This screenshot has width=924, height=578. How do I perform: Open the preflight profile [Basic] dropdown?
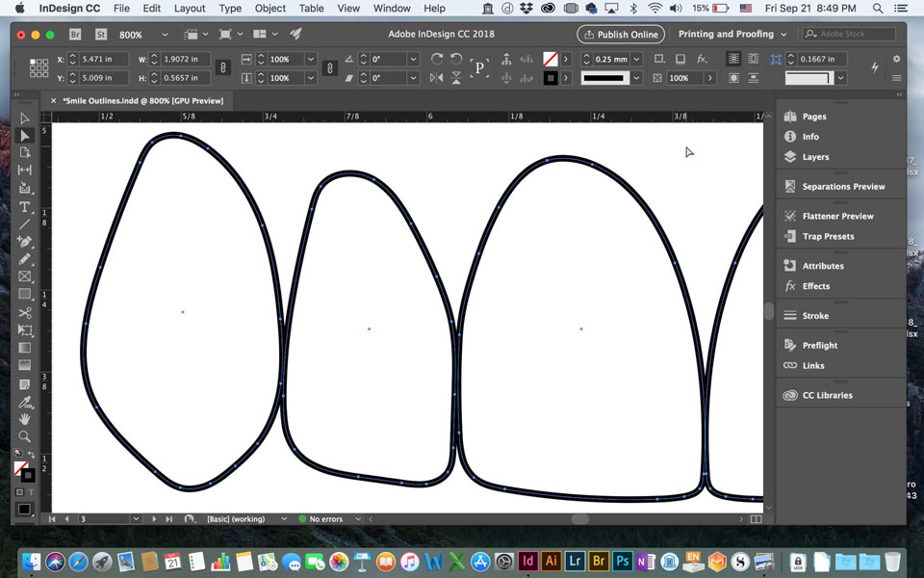point(283,519)
